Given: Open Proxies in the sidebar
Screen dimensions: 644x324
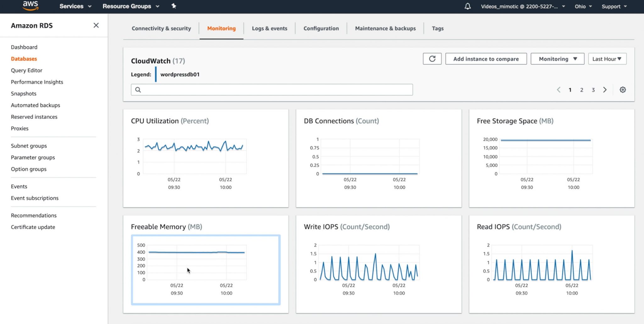Looking at the screenshot, I should [20, 129].
